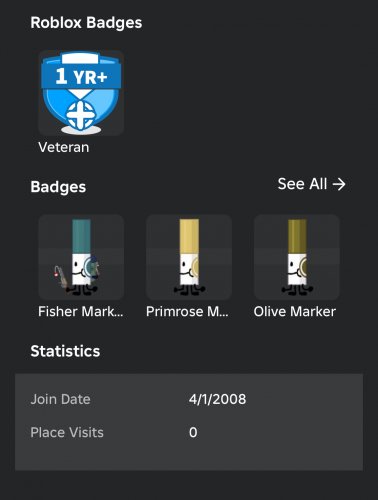This screenshot has height=500, width=378.
Task: Click the Join Date label
Action: (x=60, y=399)
